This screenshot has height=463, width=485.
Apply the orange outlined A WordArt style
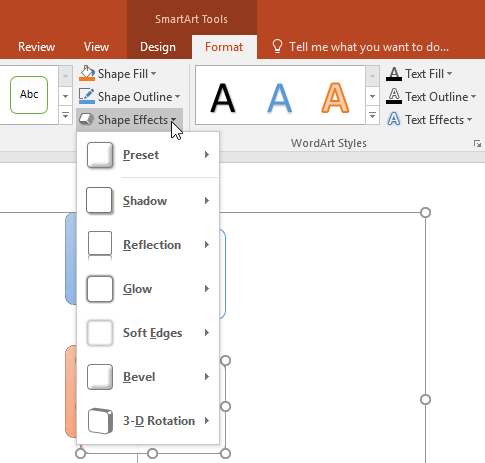point(335,98)
